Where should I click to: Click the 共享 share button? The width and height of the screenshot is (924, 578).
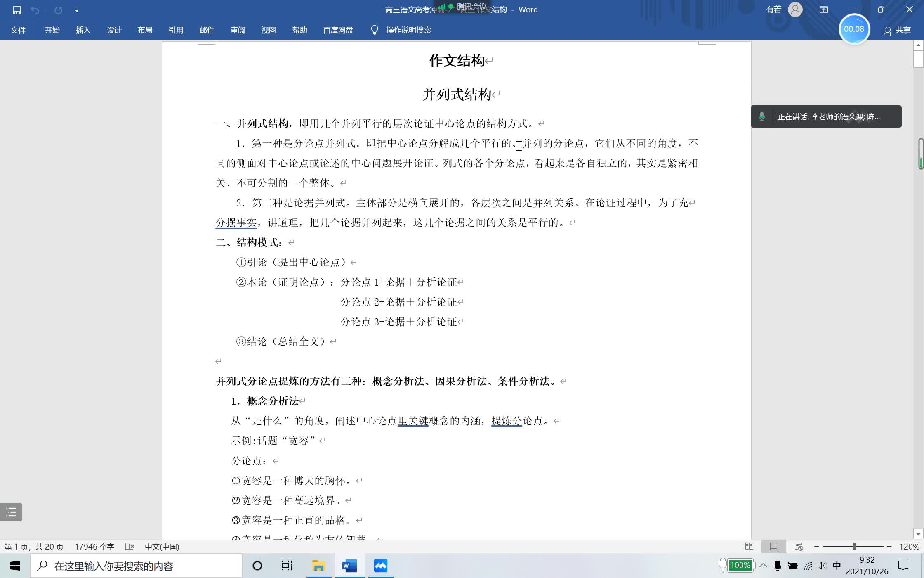pos(898,31)
